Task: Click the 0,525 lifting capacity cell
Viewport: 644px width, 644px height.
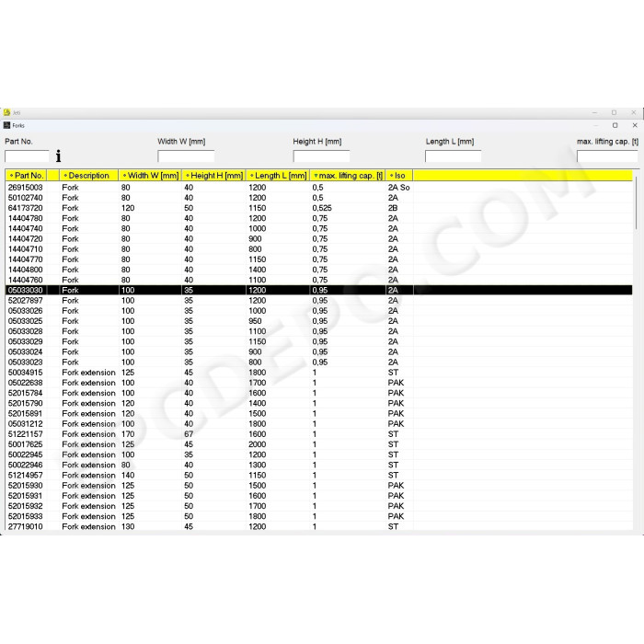Action: (x=322, y=208)
